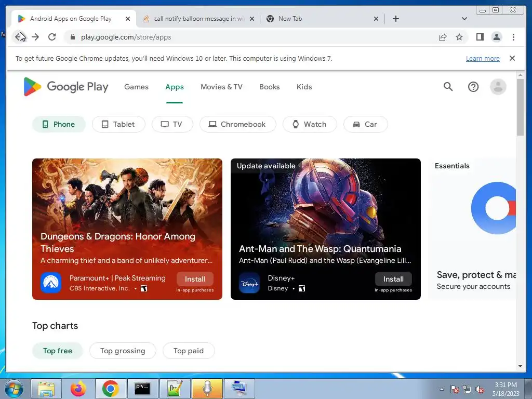Choose the Top grossing chart chip
The width and height of the screenshot is (532, 399).
point(123,351)
